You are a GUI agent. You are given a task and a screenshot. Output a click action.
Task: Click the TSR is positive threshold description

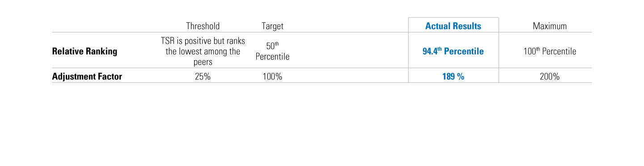203,51
